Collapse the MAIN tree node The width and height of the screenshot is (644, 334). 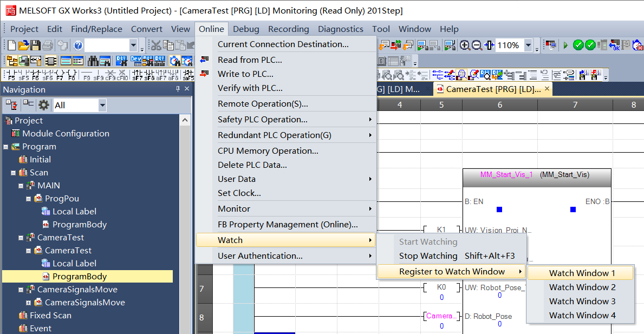(21, 186)
